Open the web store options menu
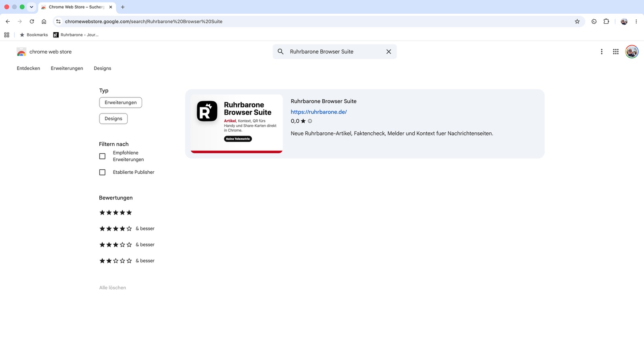The image size is (644, 362). click(602, 51)
